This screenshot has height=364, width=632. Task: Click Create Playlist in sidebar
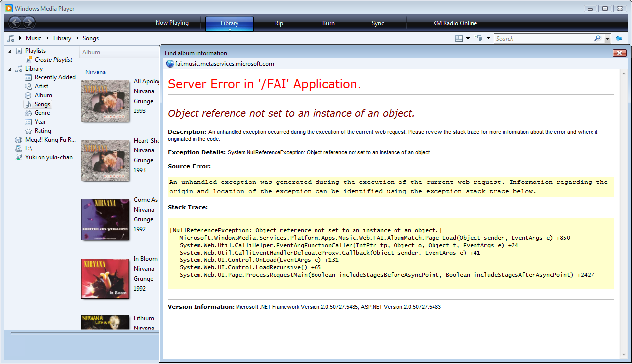(53, 60)
